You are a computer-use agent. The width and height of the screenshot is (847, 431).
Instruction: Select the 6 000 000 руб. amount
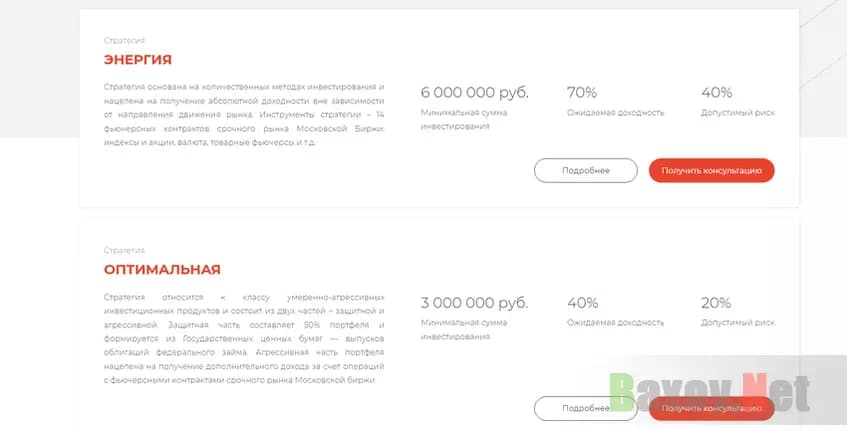474,93
